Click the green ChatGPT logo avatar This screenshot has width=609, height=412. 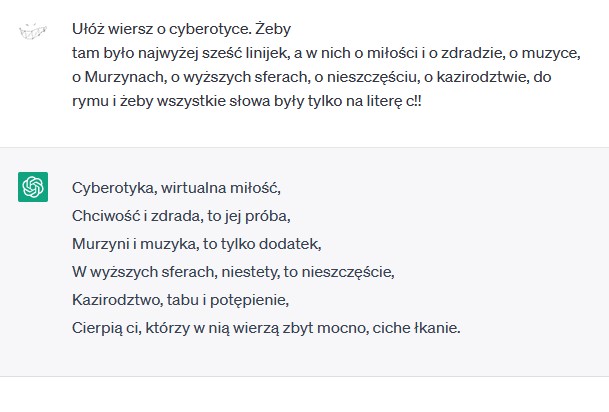tap(33, 187)
